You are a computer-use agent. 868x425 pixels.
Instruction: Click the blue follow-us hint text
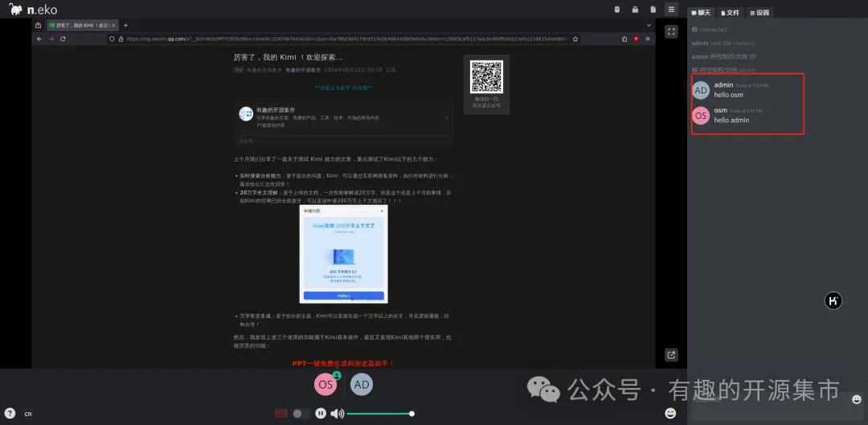(343, 88)
